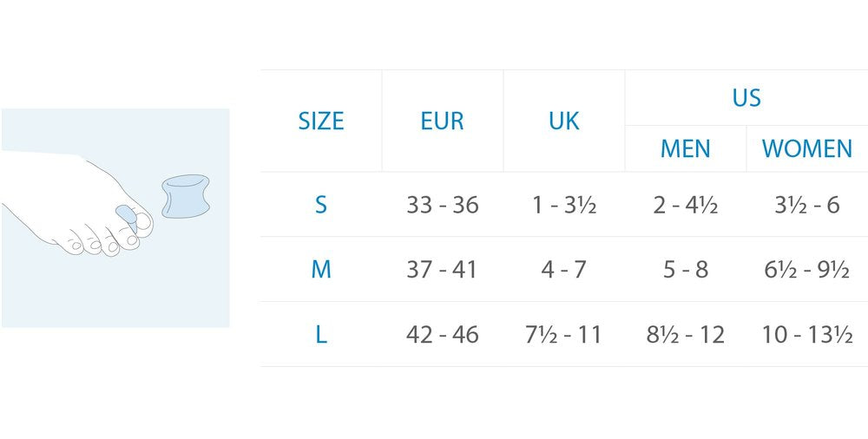Click UK size 4 - 7 cell

tap(564, 270)
